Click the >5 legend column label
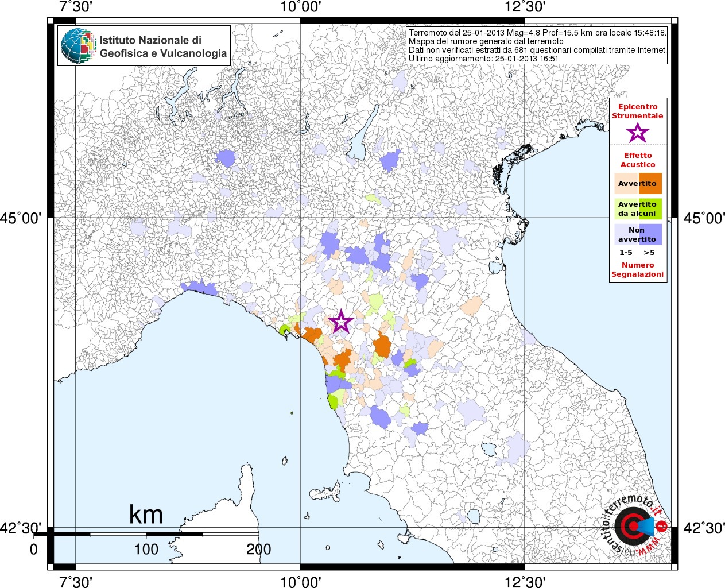The height and width of the screenshot is (588, 725). tap(649, 253)
